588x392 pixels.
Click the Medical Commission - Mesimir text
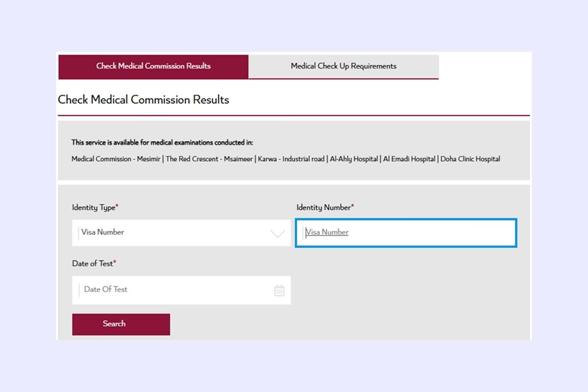click(x=115, y=159)
